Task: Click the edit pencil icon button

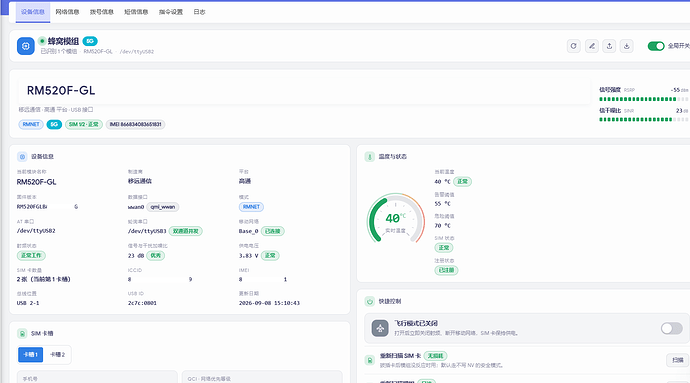Action: [591, 46]
